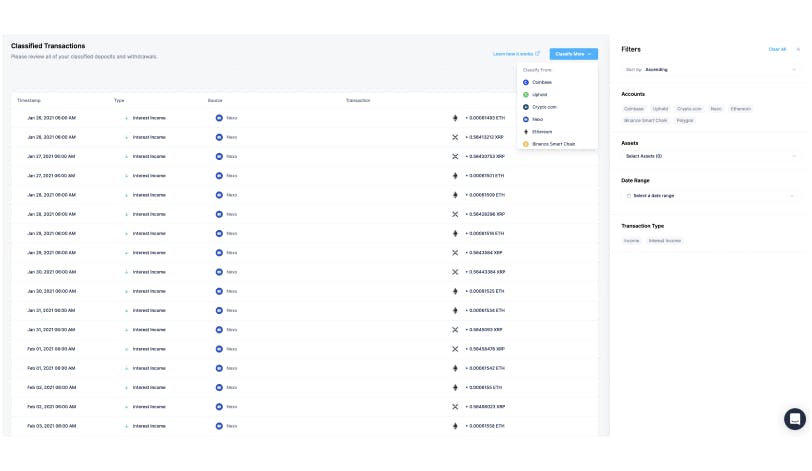
Task: Toggle the Ethereum account filter chip
Action: click(x=741, y=109)
